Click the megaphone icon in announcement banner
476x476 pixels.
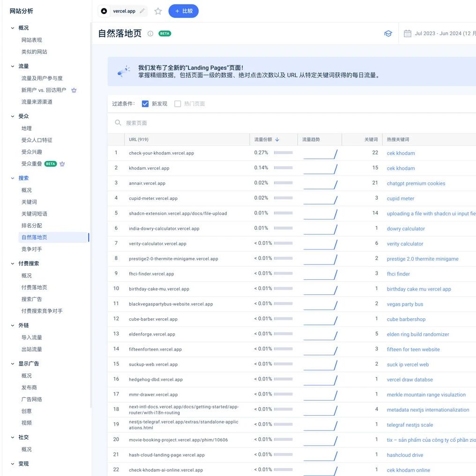[x=124, y=71]
